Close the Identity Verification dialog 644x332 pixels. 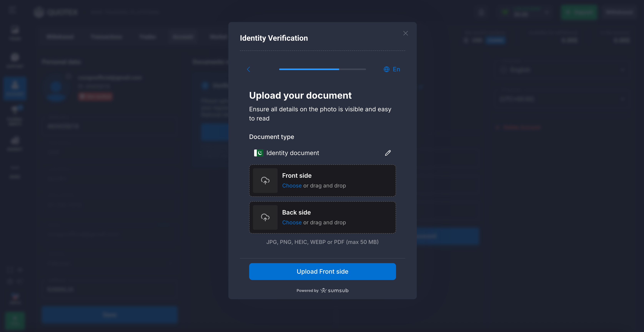click(405, 33)
